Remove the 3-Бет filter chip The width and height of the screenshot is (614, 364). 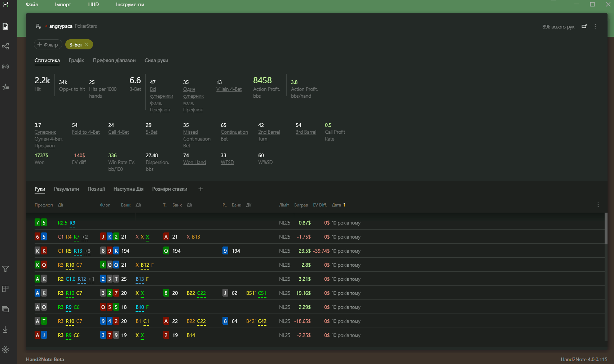tap(86, 44)
